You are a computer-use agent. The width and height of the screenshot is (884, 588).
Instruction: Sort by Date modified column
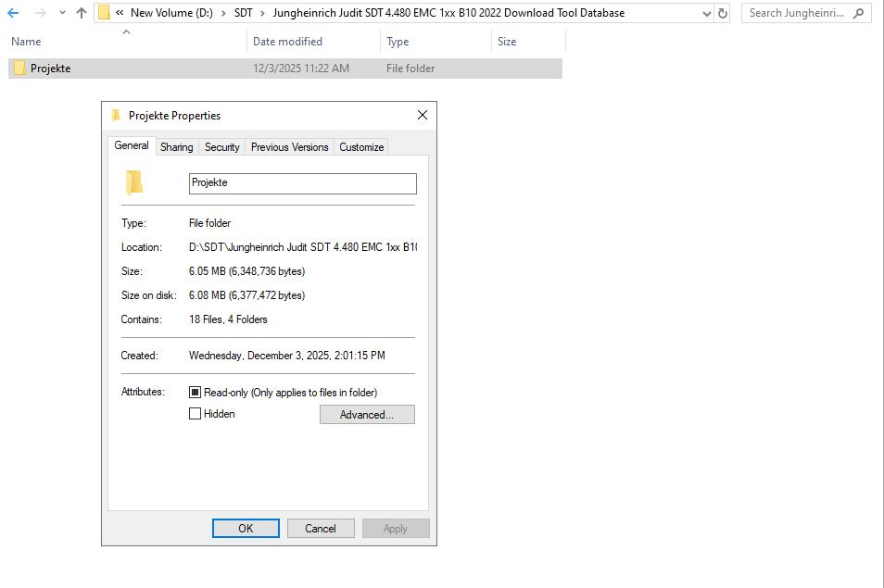287,41
